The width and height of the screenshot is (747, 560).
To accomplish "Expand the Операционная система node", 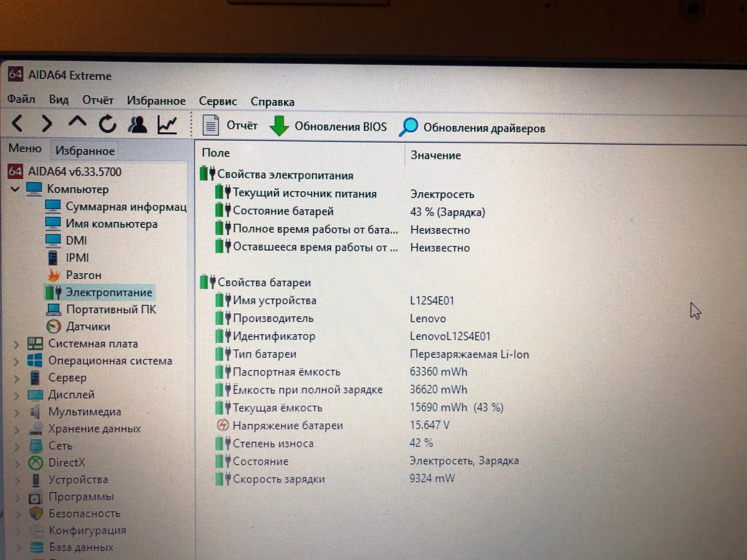I will coord(16,361).
